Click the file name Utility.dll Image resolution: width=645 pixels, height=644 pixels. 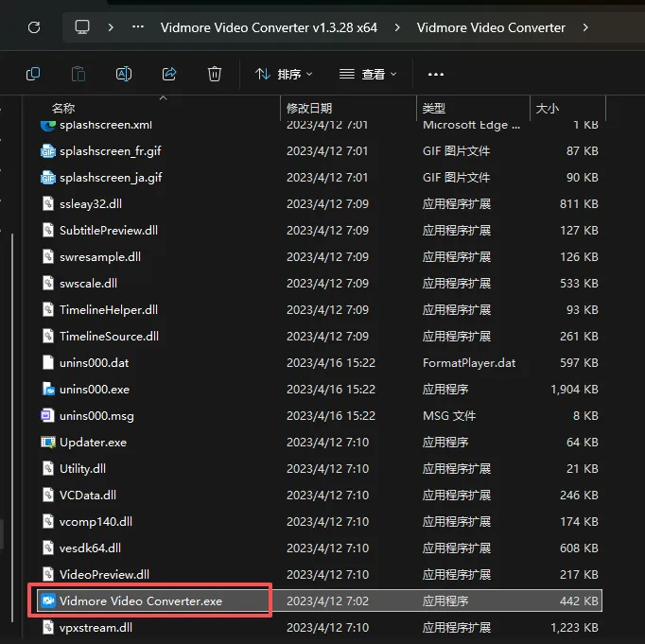82,469
